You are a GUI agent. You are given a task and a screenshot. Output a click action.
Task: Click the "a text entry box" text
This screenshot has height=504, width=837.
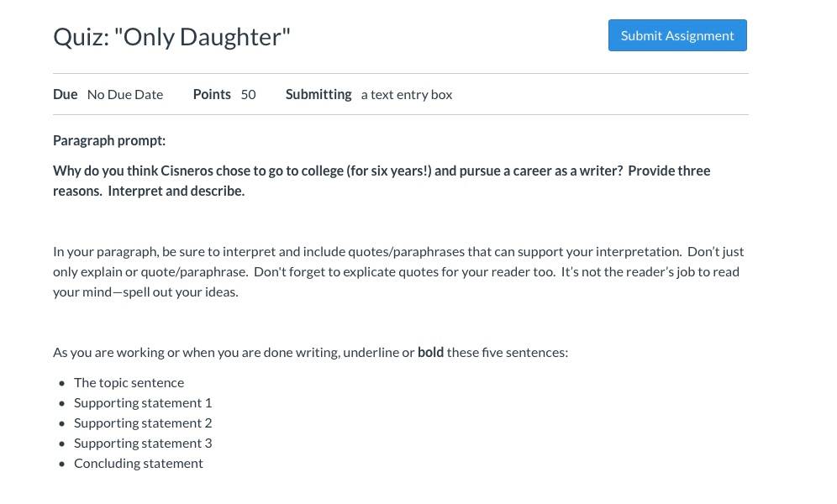click(x=406, y=94)
